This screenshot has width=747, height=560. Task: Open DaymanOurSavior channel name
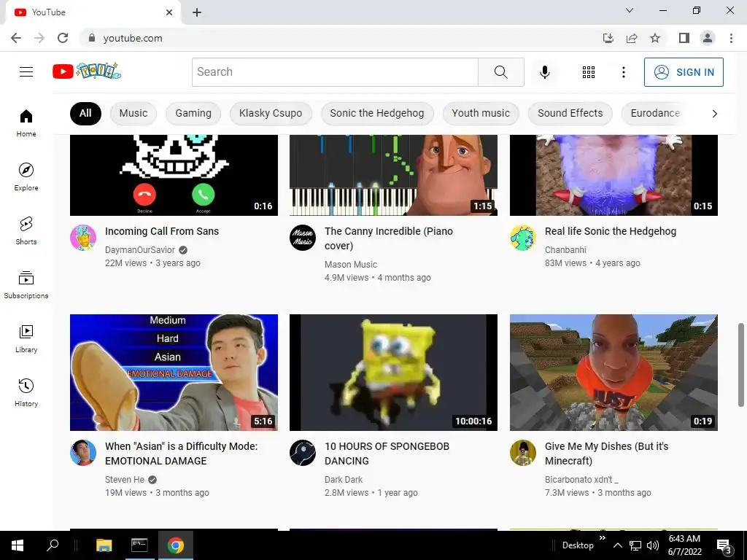(140, 250)
